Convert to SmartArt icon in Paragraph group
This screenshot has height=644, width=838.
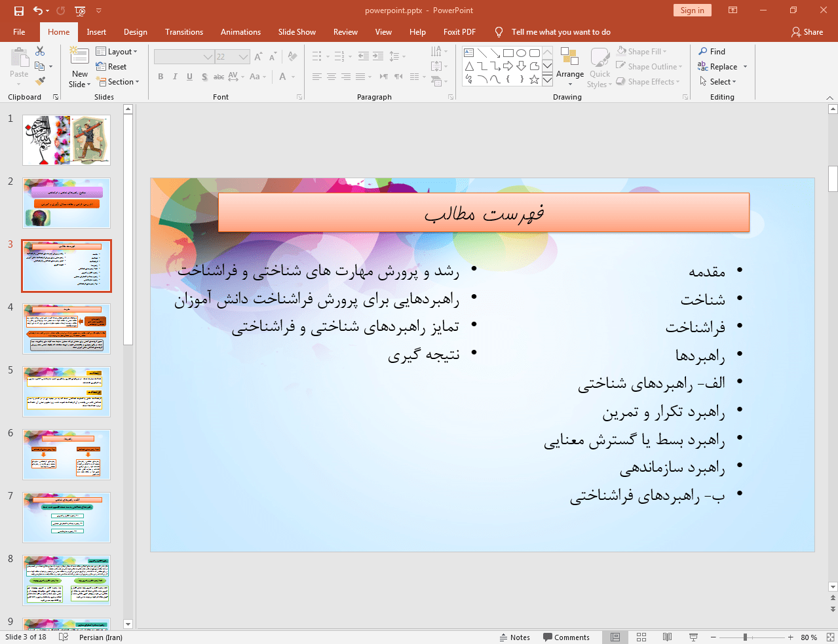[440, 81]
